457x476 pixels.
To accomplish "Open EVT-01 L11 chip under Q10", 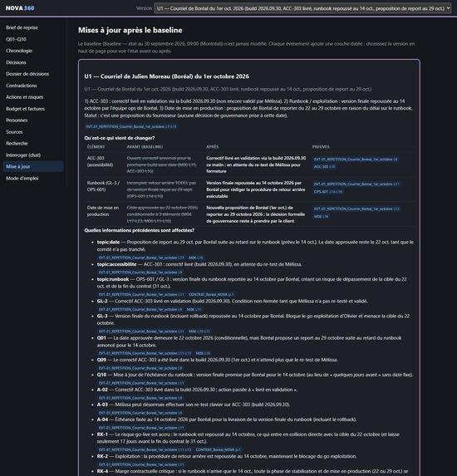I will tap(141, 383).
